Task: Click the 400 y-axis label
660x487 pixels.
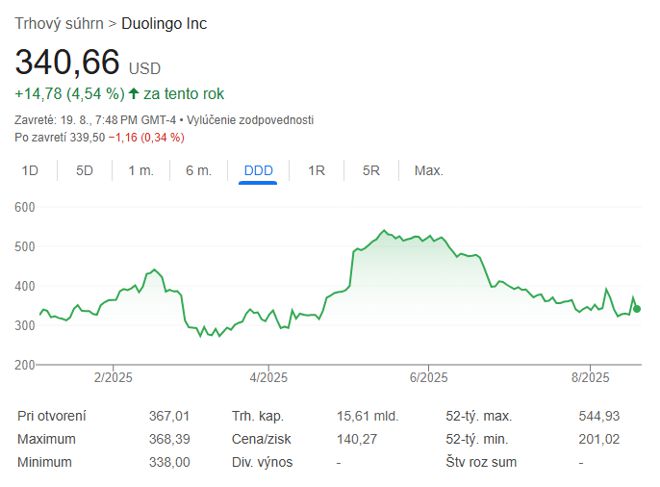Action: [x=25, y=286]
